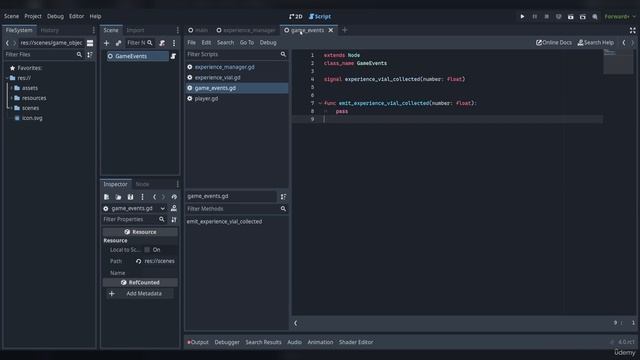Viewport: 640px width, 360px height.
Task: Open the Debug menu in top bar
Action: tap(55, 16)
